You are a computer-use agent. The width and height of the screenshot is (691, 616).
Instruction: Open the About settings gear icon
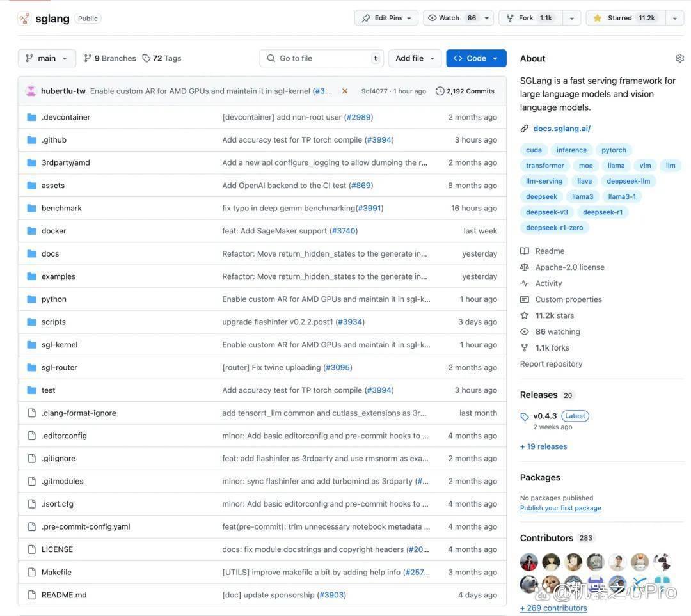coord(679,58)
